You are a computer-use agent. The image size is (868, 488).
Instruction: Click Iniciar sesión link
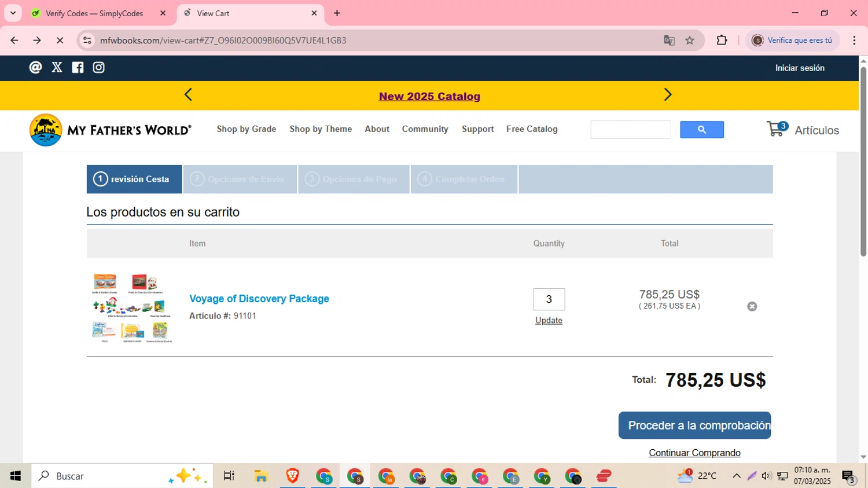point(800,68)
